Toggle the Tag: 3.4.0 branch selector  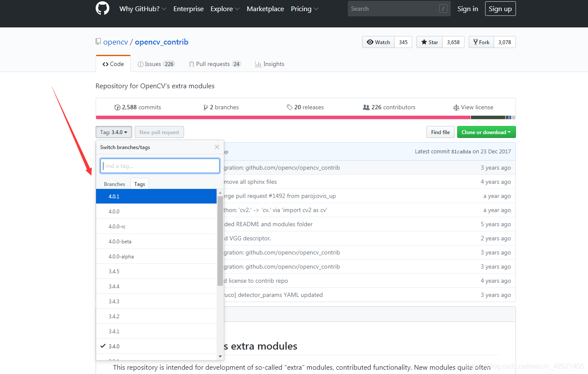(114, 132)
